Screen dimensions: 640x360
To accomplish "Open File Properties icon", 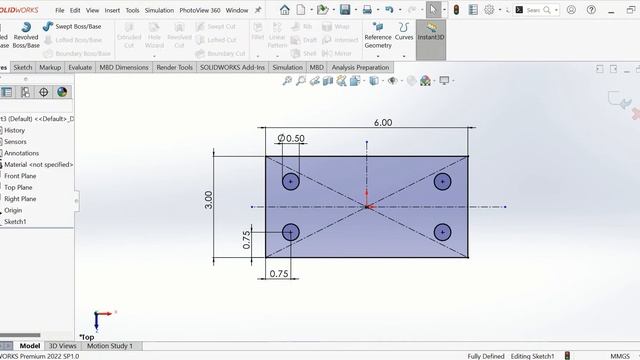I will 473,10.
